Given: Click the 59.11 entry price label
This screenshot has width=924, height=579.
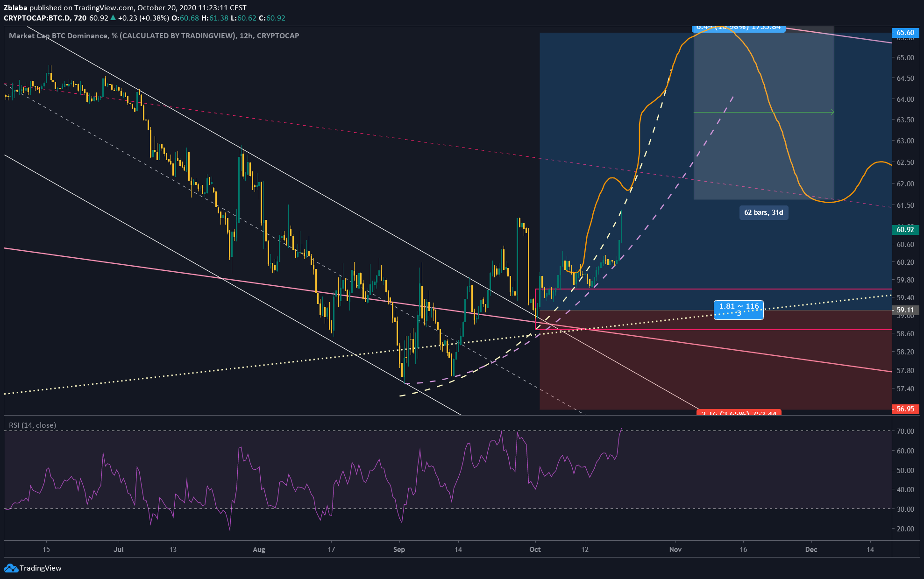Looking at the screenshot, I should (x=905, y=310).
